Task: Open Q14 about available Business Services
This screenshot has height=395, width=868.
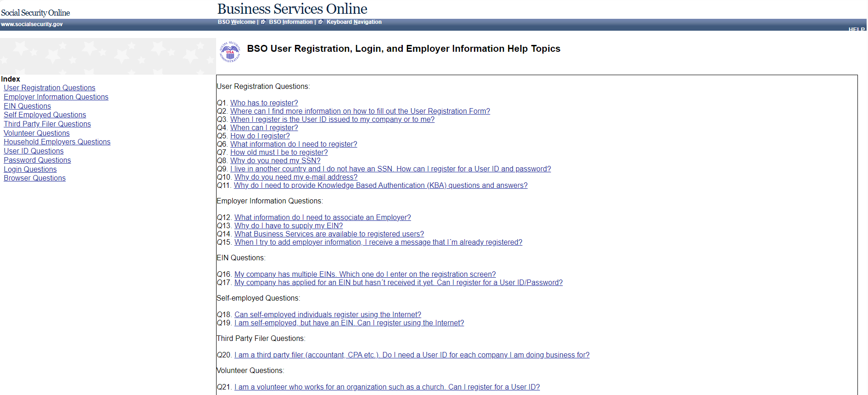Action: tap(329, 234)
